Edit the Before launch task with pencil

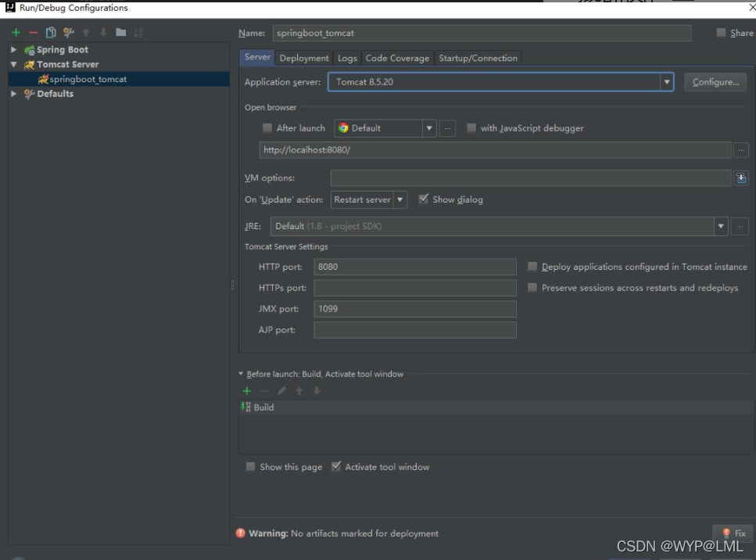click(x=281, y=391)
